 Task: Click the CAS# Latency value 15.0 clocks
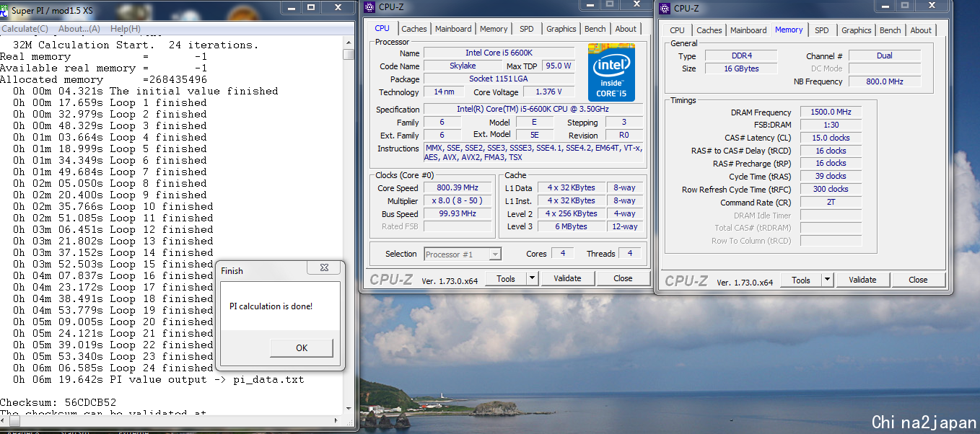[x=831, y=138]
